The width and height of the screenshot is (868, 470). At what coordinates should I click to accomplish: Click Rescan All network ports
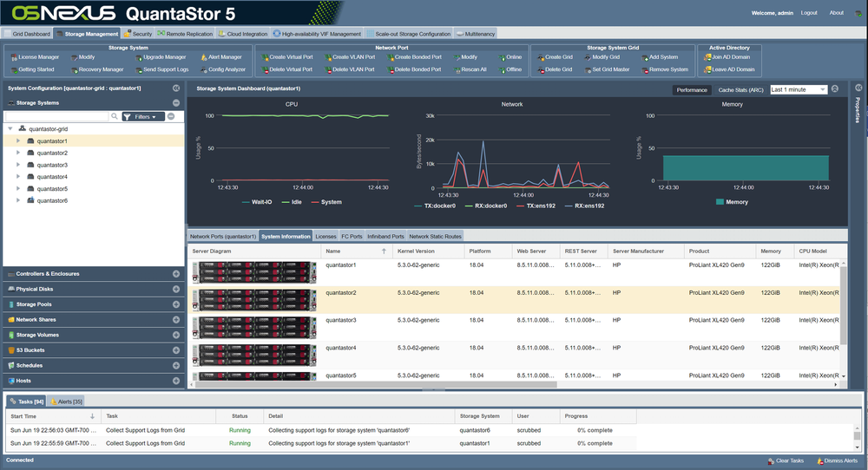point(470,69)
